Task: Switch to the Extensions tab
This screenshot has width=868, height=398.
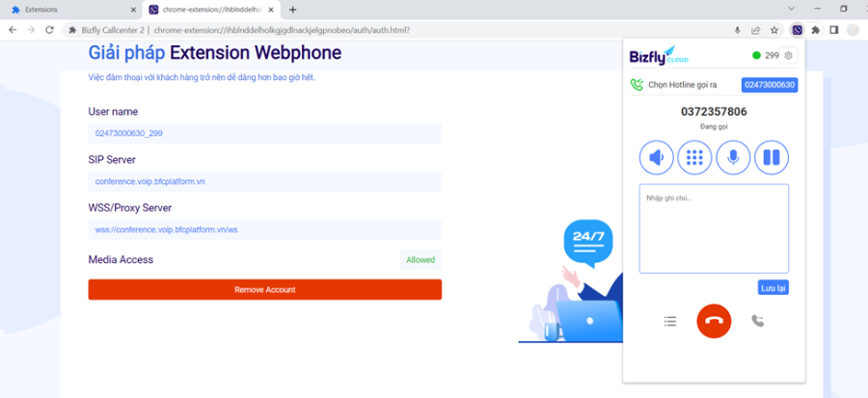Action: (x=73, y=10)
